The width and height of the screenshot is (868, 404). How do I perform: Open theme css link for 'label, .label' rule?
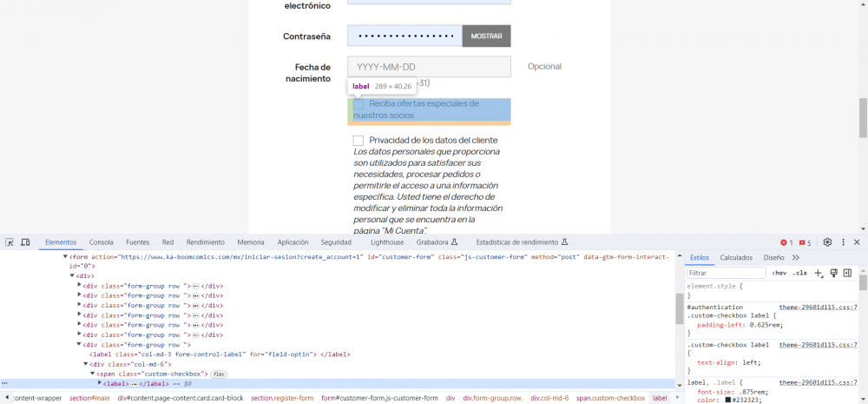click(x=819, y=382)
